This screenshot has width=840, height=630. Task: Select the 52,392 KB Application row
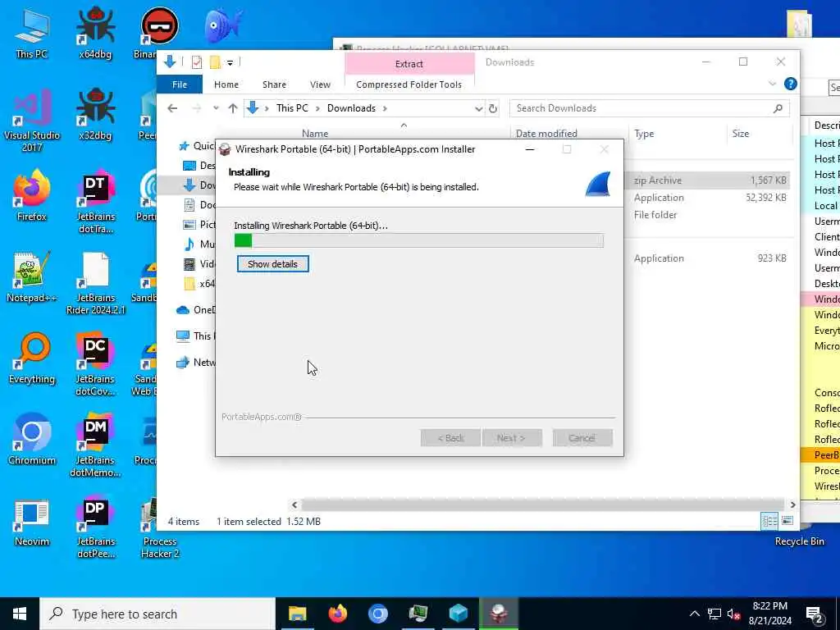709,198
